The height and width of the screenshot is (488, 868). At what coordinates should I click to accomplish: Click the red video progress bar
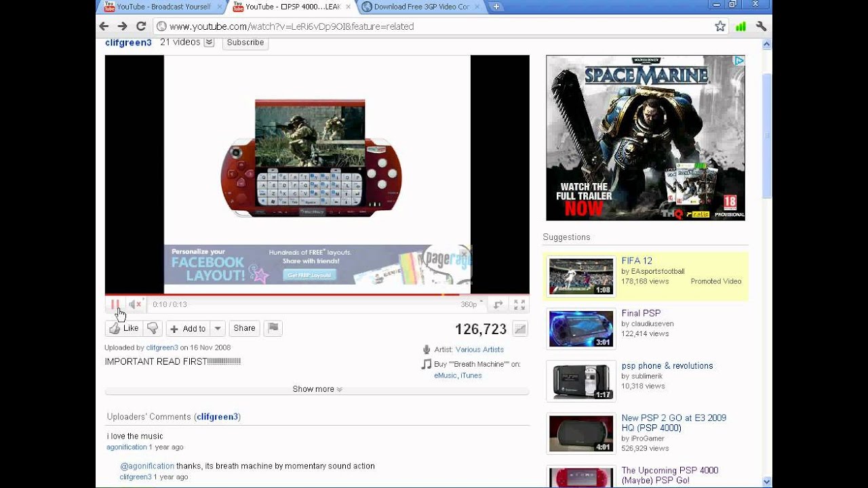(x=317, y=295)
